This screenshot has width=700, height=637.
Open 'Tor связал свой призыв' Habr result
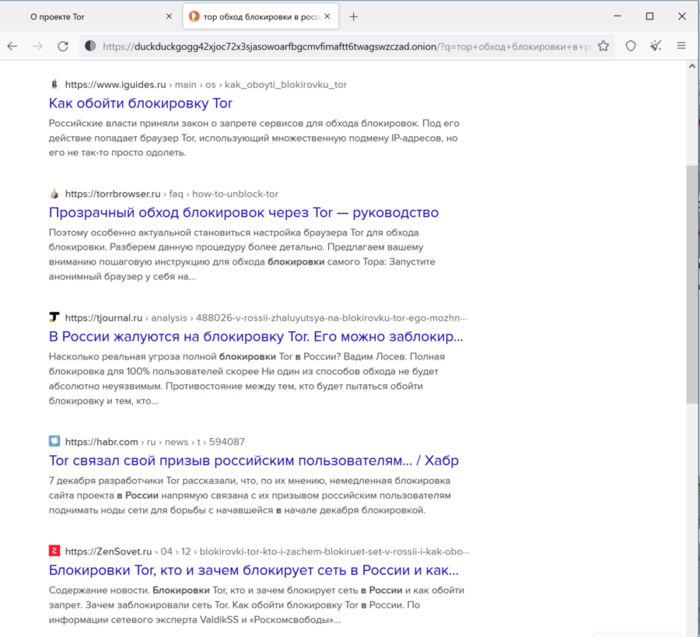pos(254,461)
